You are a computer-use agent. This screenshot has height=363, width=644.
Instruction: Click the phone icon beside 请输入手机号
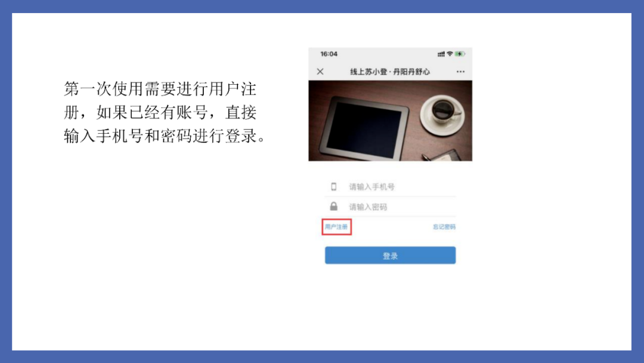[334, 187]
